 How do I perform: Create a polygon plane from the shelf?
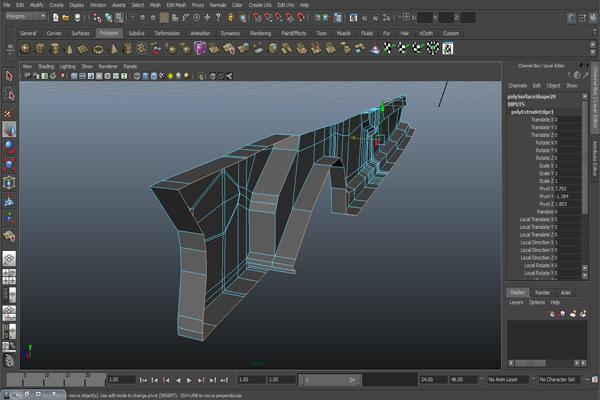click(83, 49)
